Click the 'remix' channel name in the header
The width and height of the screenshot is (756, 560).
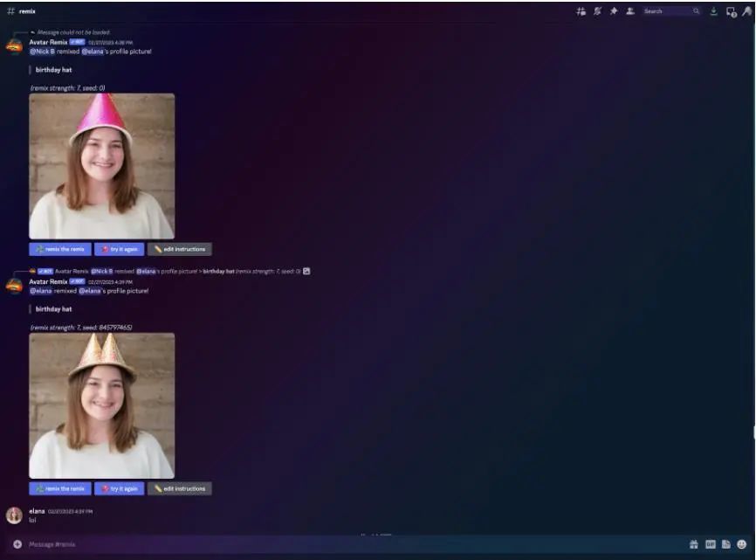(x=27, y=11)
